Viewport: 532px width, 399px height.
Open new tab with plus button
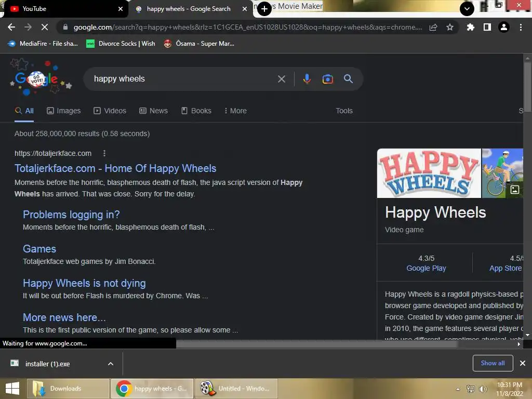[x=264, y=9]
